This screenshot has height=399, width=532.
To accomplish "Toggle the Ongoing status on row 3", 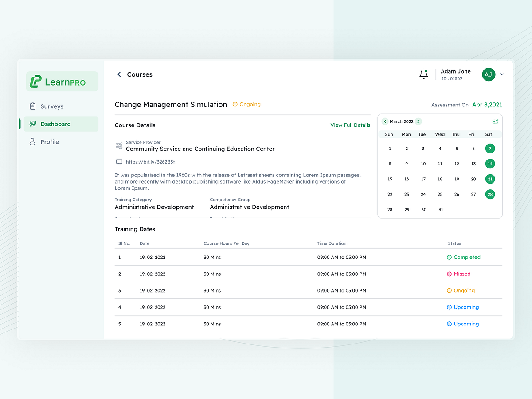I will pos(461,290).
